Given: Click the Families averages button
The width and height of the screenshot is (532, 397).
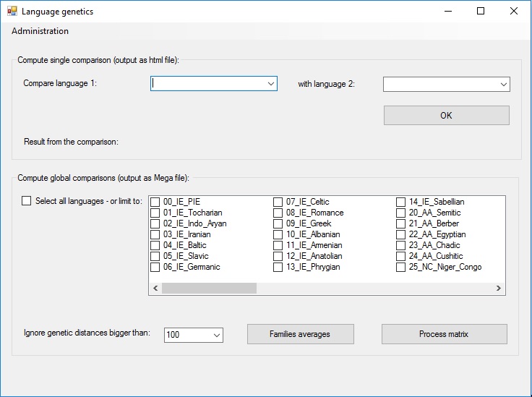Looking at the screenshot, I should [300, 334].
